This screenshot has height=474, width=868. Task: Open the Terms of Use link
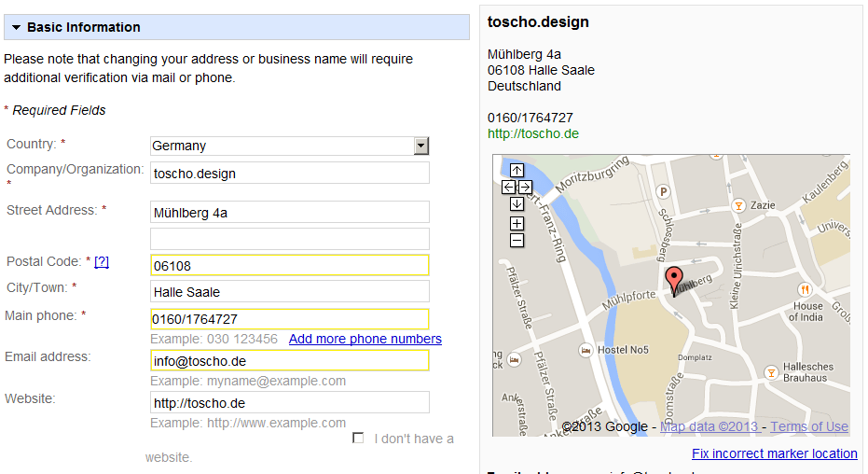coord(809,426)
